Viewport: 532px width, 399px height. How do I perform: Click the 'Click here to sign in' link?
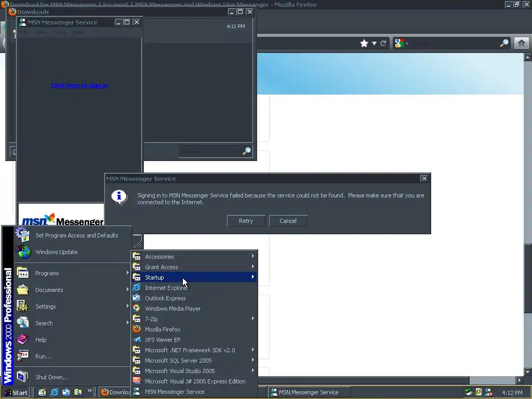79,85
